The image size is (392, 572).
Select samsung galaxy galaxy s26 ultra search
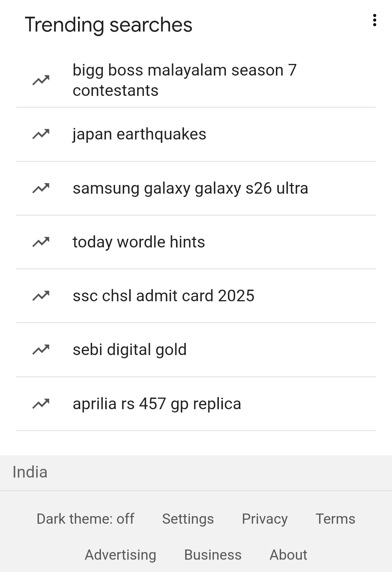click(190, 188)
